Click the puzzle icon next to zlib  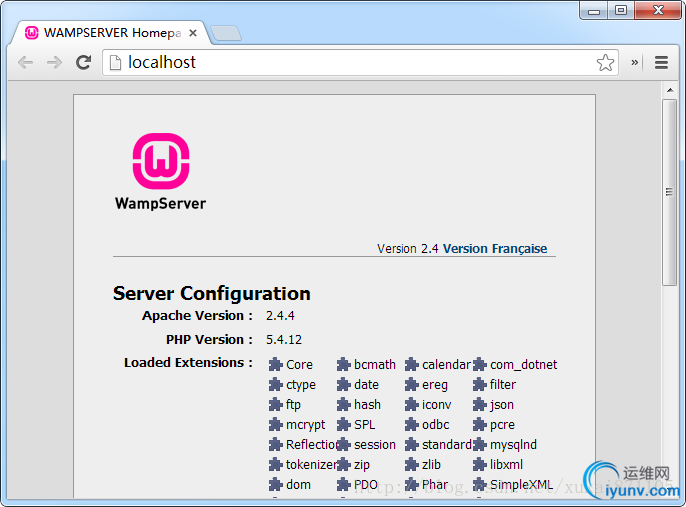tap(412, 464)
